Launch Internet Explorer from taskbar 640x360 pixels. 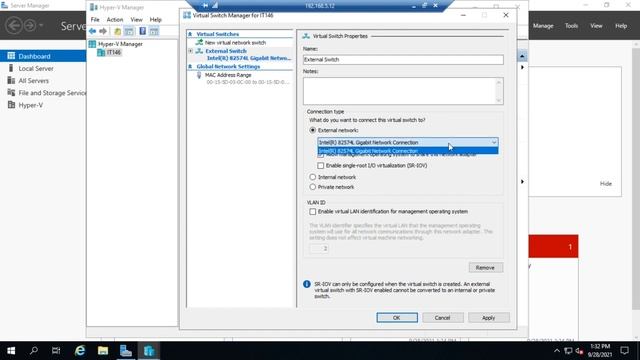pos(80,351)
